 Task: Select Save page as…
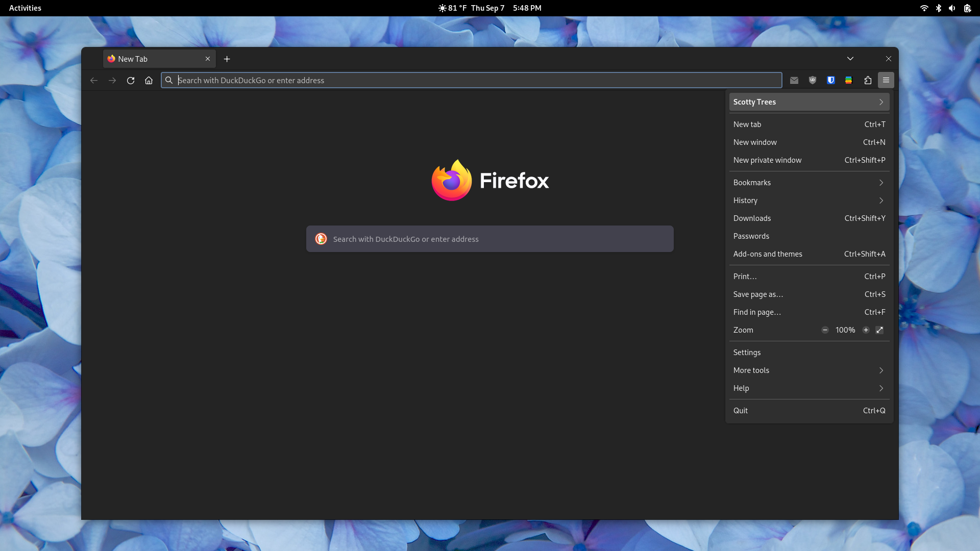click(x=809, y=294)
